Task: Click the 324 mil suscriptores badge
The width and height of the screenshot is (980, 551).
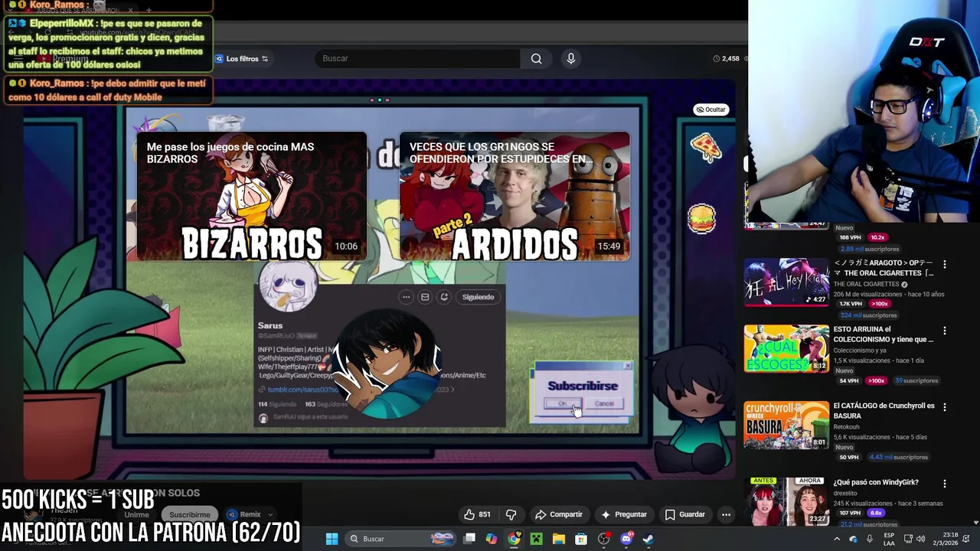Action: (x=869, y=315)
